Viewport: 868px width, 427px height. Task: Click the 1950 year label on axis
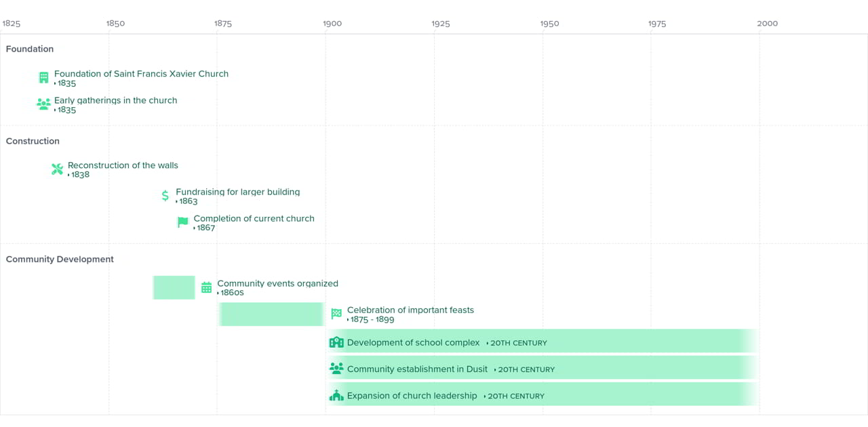point(549,24)
